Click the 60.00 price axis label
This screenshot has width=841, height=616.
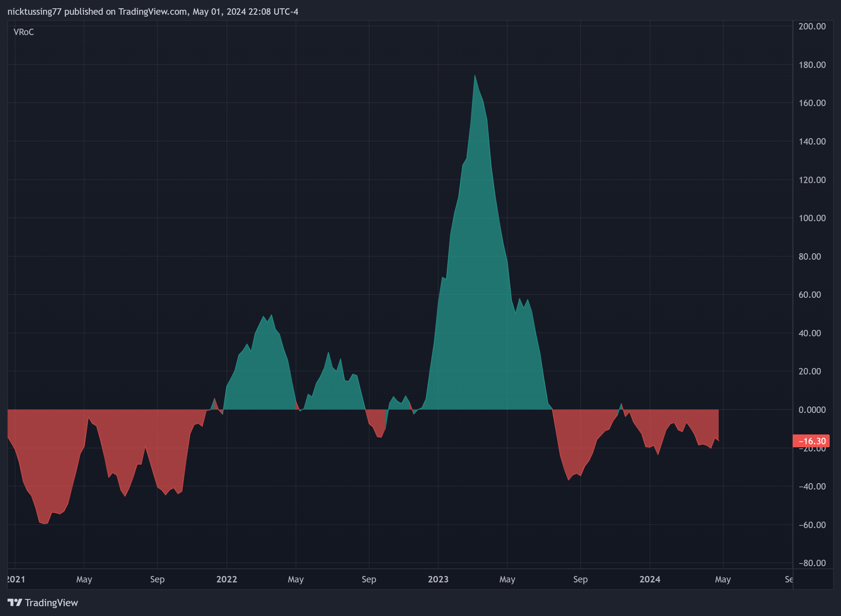click(x=810, y=295)
